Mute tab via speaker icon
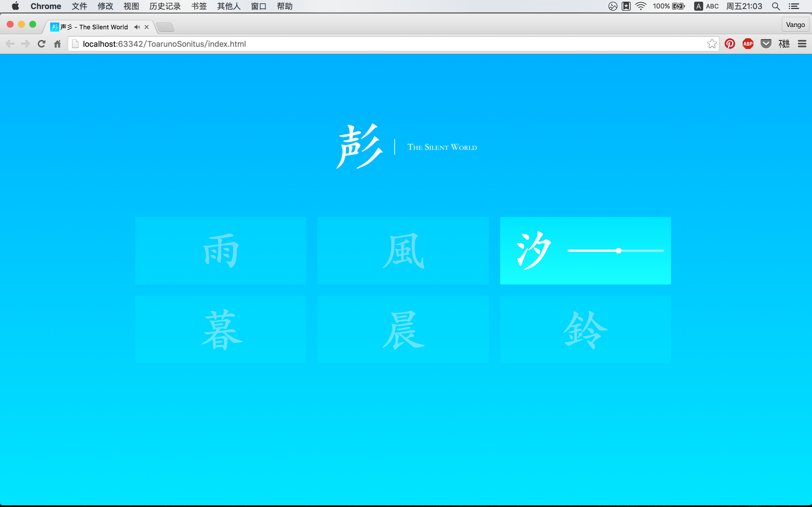The height and width of the screenshot is (507, 812). click(x=137, y=27)
